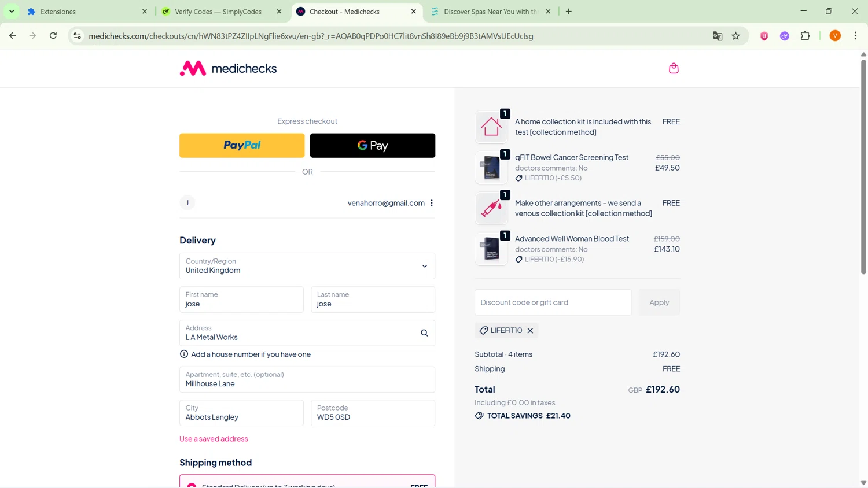Click the Add a house number hint
The height and width of the screenshot is (488, 868).
(251, 354)
